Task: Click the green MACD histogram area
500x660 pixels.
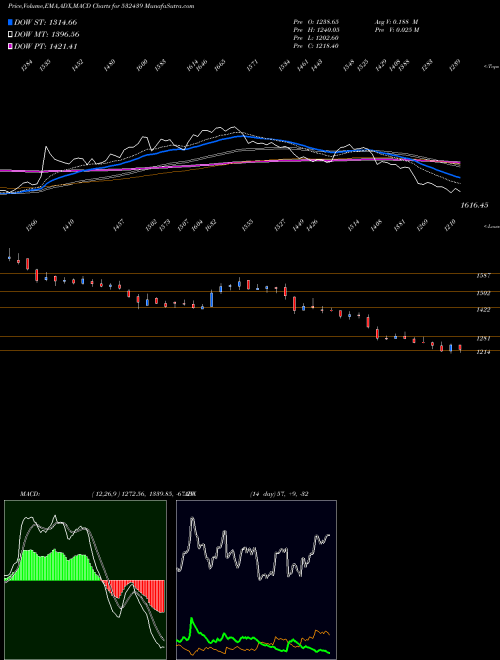Action: [x=55, y=566]
